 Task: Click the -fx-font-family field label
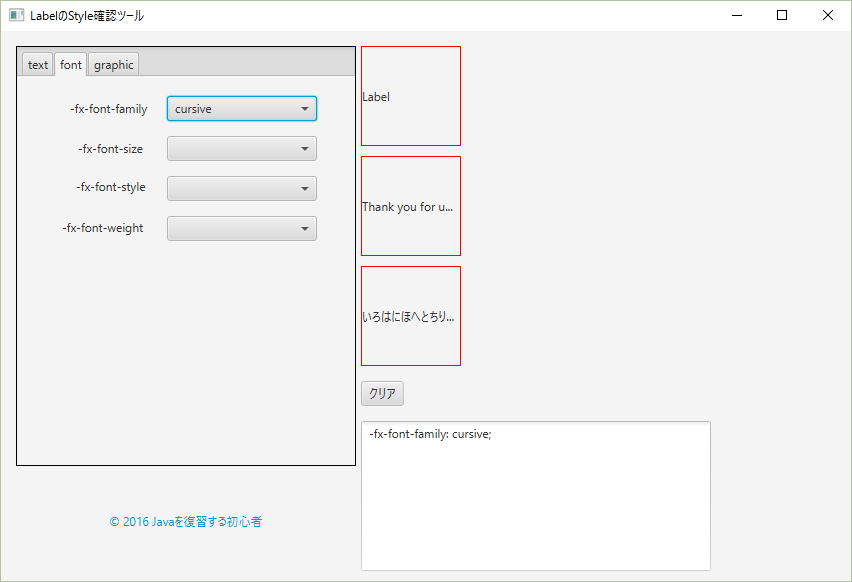coord(109,108)
